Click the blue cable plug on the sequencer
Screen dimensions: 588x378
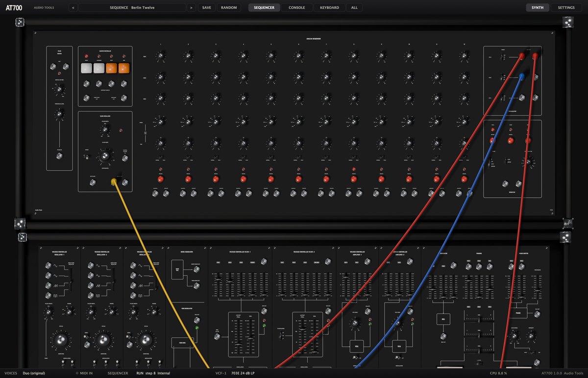522,76
